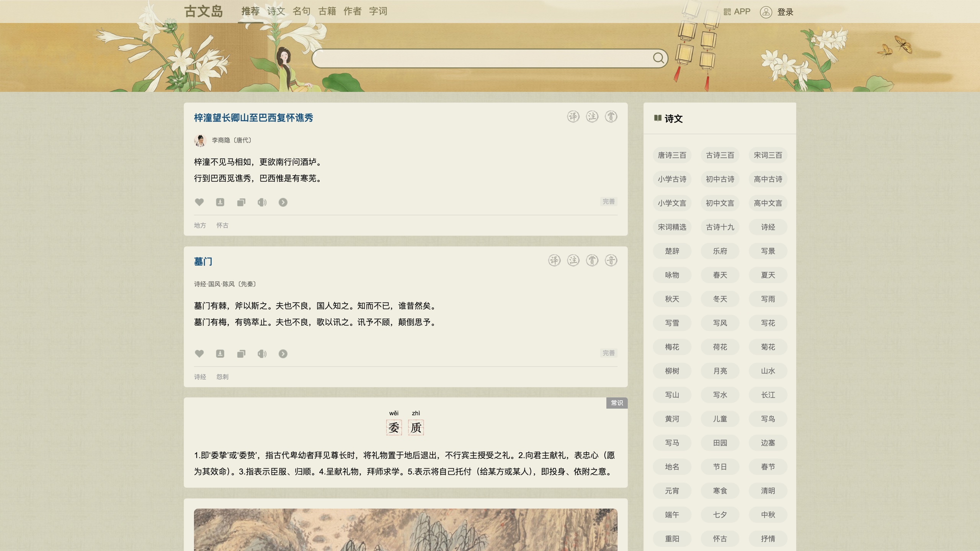Image resolution: width=980 pixels, height=551 pixels.
Task: Show translation (译) for 墓门
Action: [x=554, y=261]
